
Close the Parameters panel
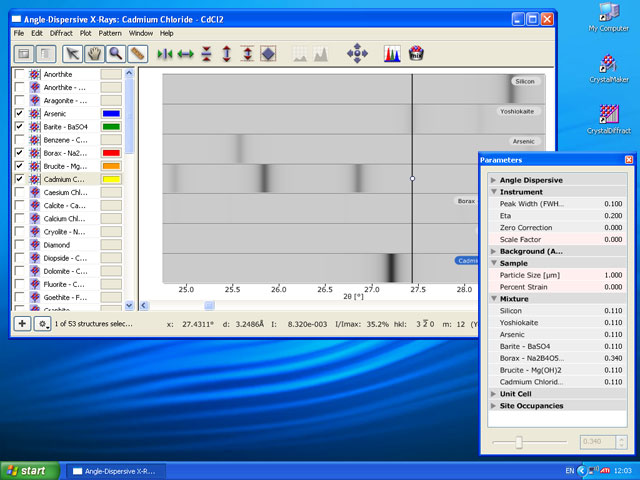click(629, 160)
